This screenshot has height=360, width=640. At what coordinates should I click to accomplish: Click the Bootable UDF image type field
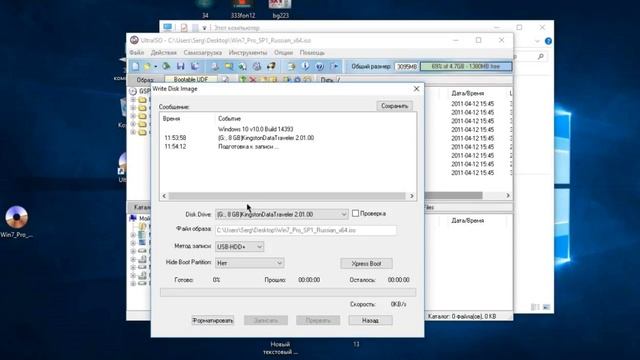click(191, 80)
